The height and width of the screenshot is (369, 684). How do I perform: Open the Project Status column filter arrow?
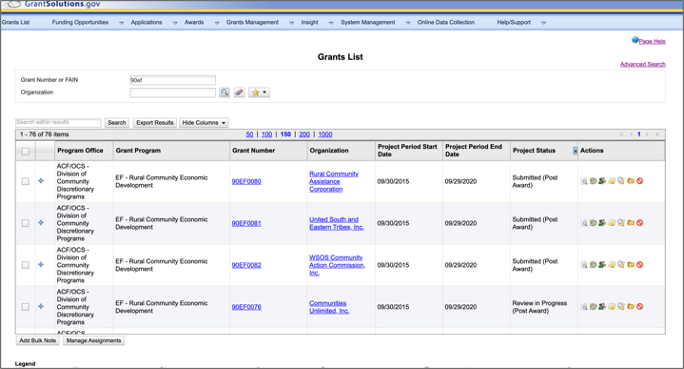[x=575, y=150]
